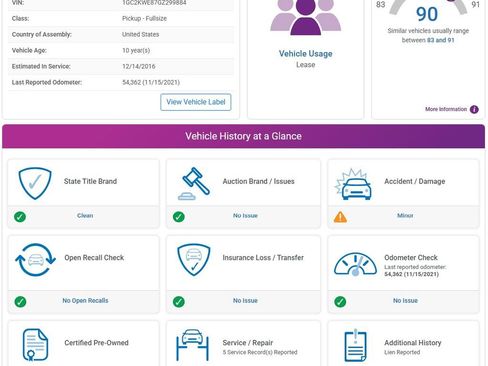Click green check under Auction Brand / Issues

click(179, 217)
